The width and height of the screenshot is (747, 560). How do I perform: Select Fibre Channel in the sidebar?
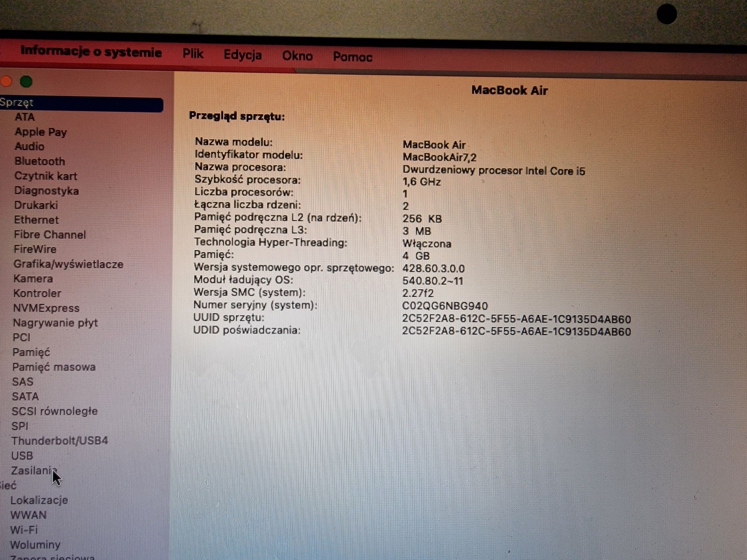pos(50,234)
